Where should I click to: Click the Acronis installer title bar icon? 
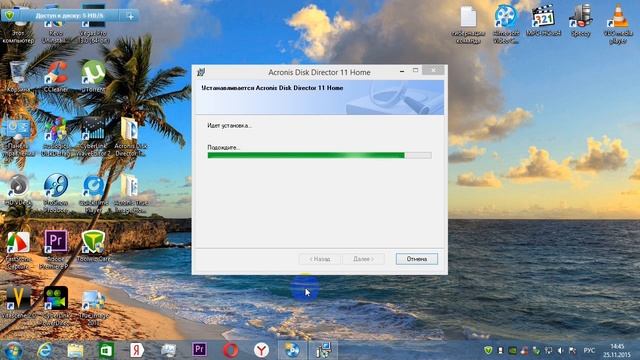pos(200,72)
